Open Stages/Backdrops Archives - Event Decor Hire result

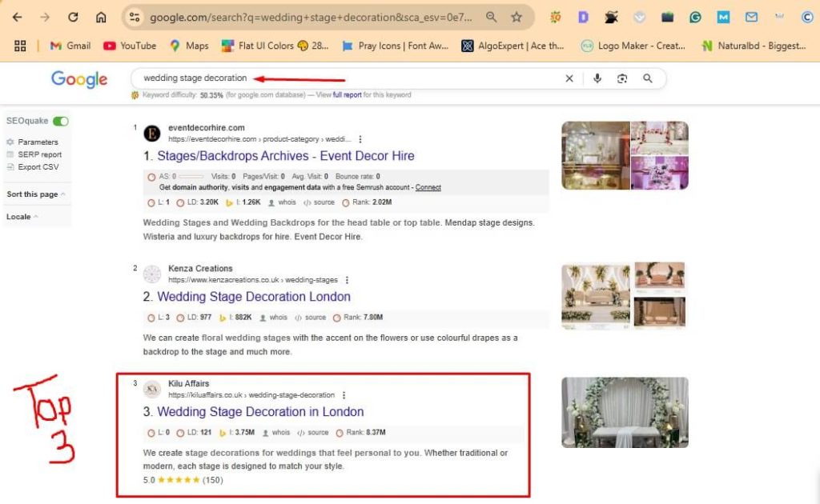(286, 156)
